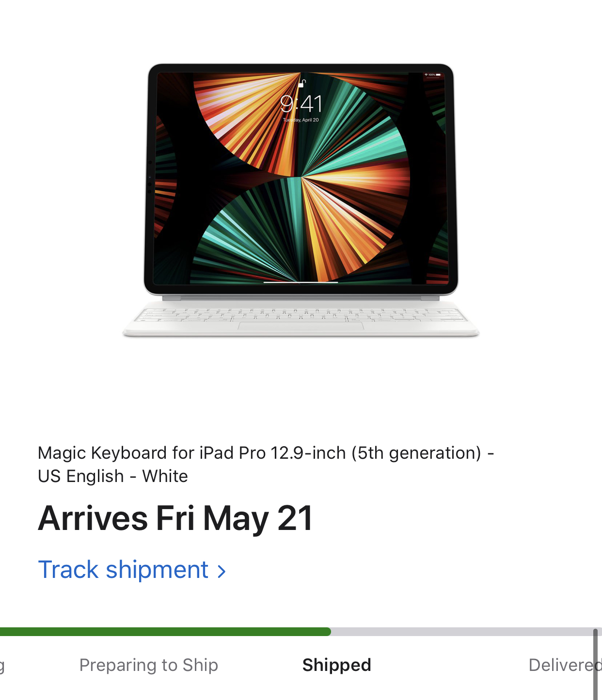Viewport: 602px width, 700px height.
Task: Click the Track shipment link
Action: (132, 570)
